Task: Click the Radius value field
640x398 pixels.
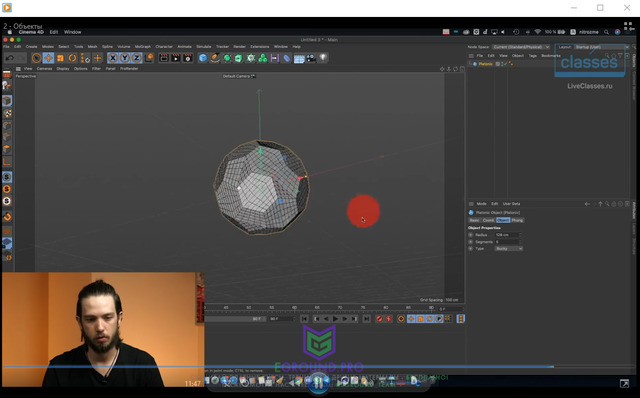Action: pos(507,235)
